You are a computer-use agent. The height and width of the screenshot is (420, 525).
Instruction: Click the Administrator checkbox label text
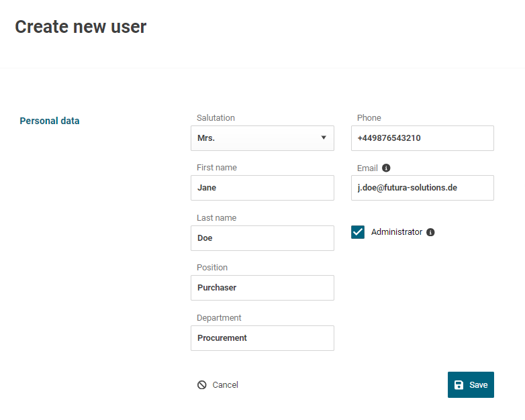(396, 232)
